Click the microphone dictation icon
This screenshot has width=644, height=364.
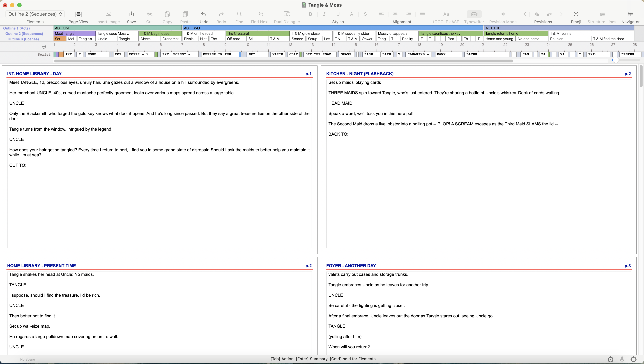click(622, 359)
